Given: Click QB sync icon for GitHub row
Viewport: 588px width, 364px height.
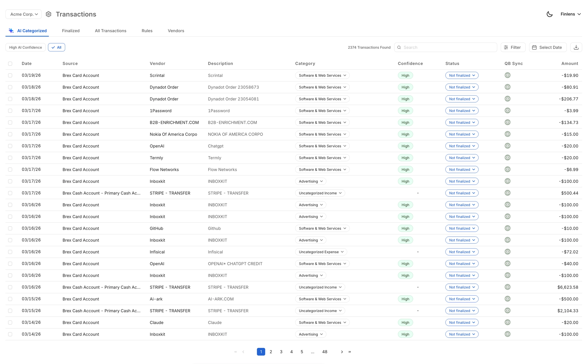Looking at the screenshot, I should (x=507, y=228).
